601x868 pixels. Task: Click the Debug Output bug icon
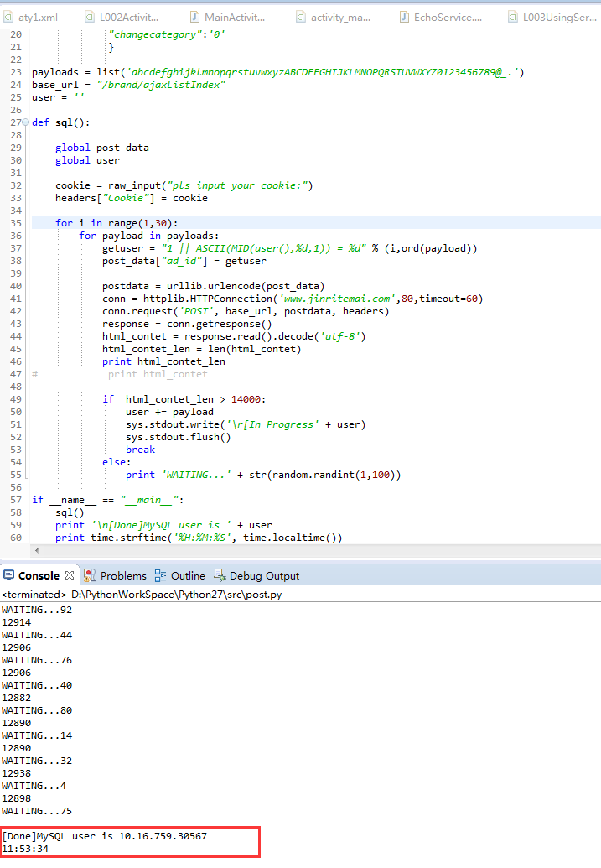click(x=220, y=575)
